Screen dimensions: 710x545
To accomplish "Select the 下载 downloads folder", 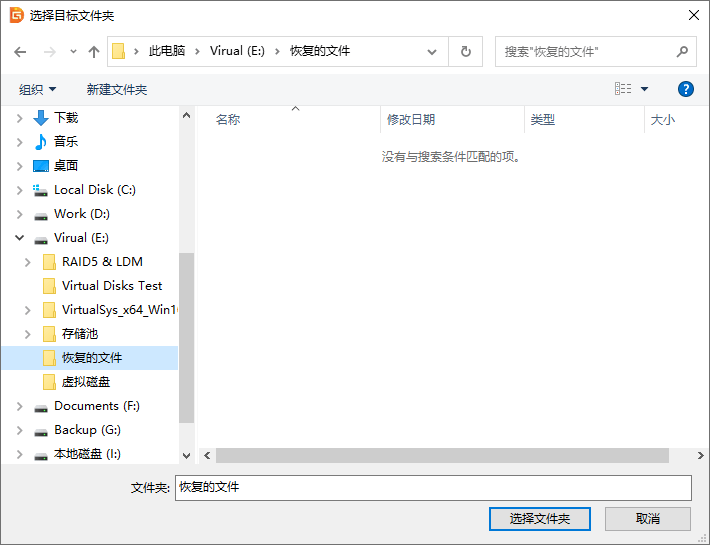I will tap(66, 118).
